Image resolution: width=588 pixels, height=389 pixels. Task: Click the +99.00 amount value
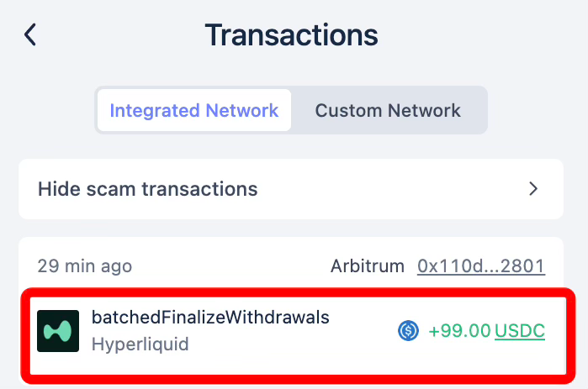coord(459,331)
